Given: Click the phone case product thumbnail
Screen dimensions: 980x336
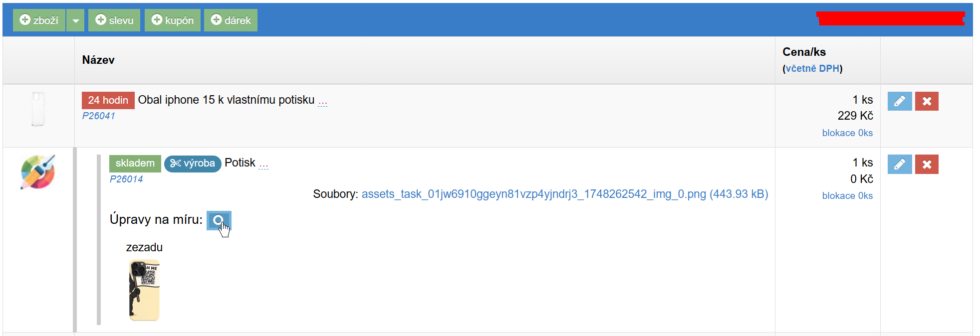Looking at the screenshot, I should 38,109.
